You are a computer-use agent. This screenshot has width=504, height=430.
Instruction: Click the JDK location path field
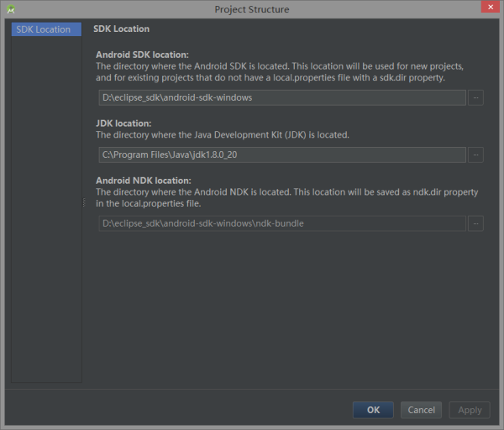(x=281, y=155)
